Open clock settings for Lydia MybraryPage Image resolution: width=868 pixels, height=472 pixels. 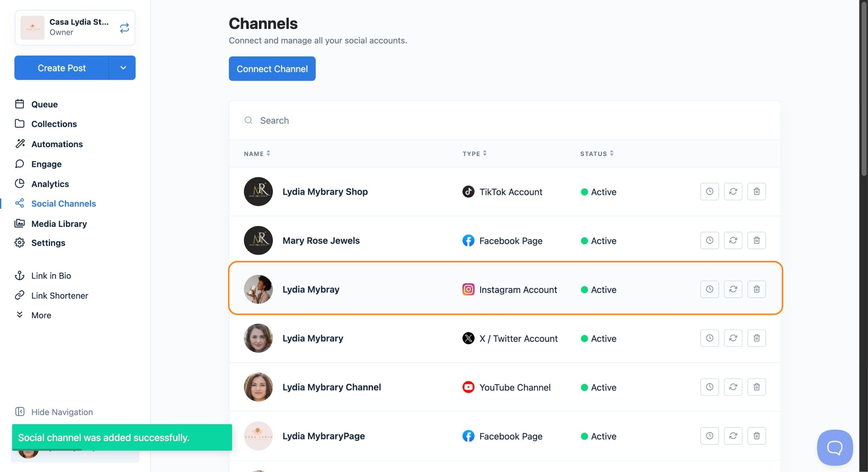point(709,436)
